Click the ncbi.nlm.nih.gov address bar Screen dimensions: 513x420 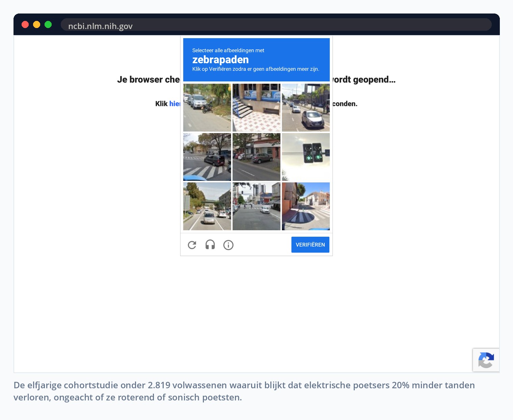tap(276, 25)
